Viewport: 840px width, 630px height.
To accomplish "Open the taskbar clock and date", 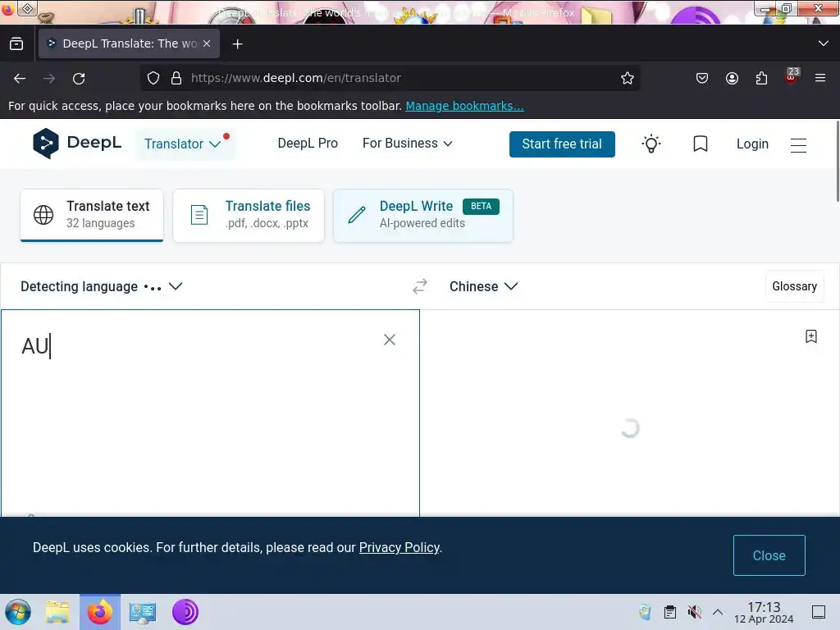I will click(x=764, y=612).
